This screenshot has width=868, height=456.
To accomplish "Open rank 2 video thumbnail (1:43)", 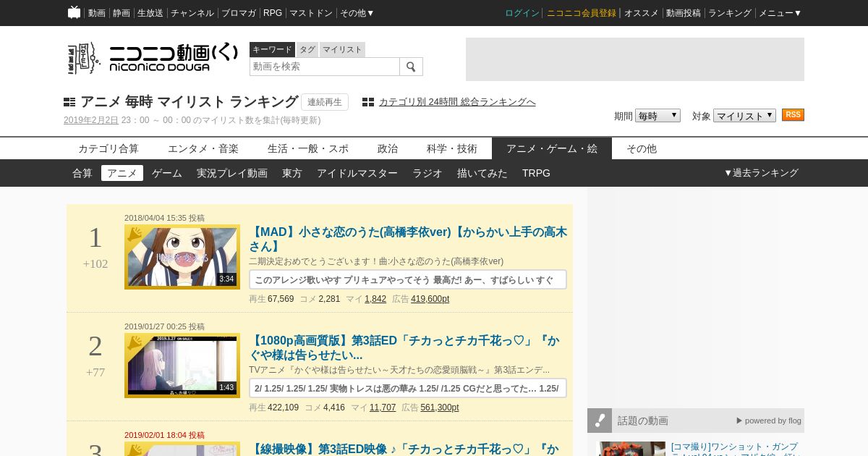I will [x=182, y=366].
